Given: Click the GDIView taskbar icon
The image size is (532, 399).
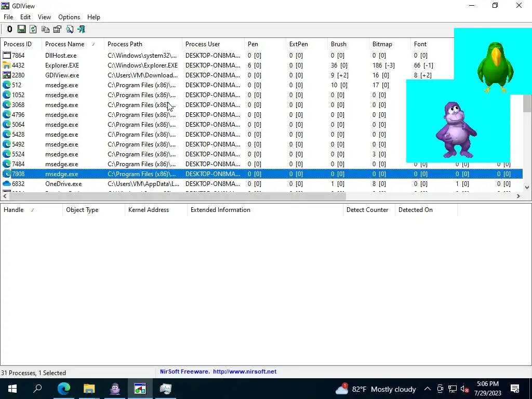Looking at the screenshot, I should click(140, 389).
